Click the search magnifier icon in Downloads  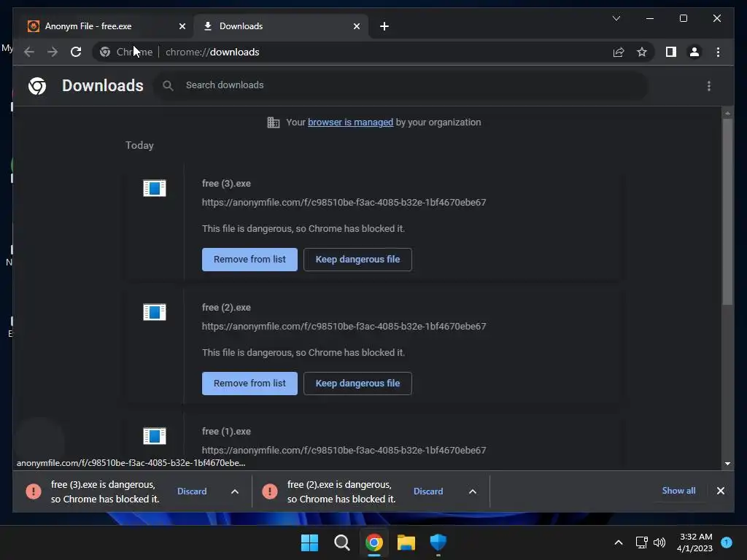168,85
